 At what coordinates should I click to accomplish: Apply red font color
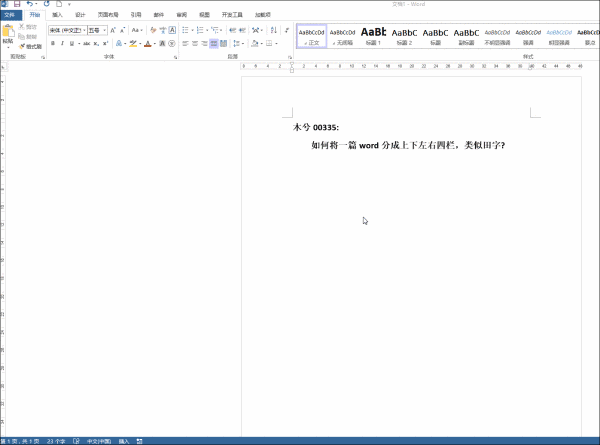[x=148, y=43]
